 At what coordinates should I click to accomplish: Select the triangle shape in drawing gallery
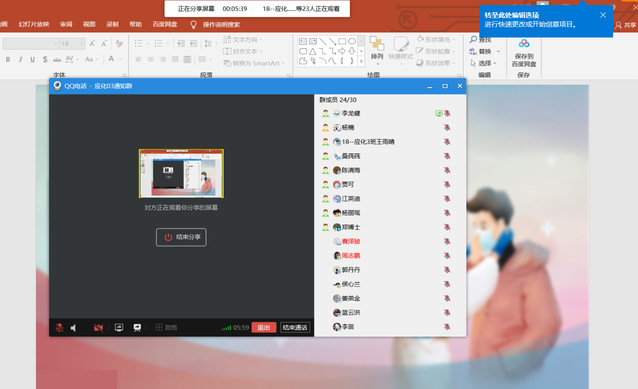pos(312,51)
